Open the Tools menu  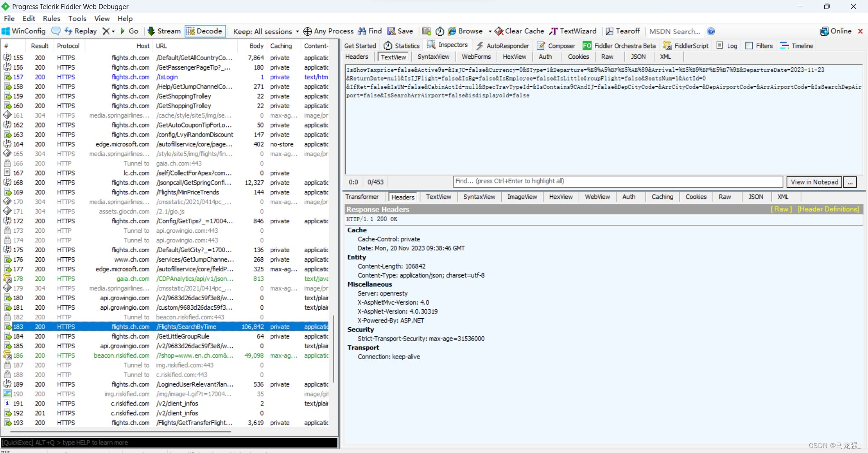coord(77,19)
